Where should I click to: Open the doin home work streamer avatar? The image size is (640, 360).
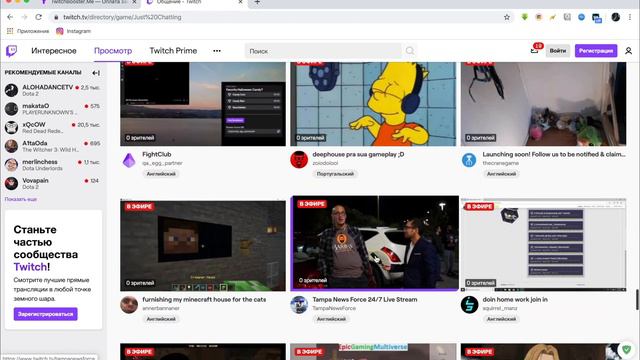469,305
